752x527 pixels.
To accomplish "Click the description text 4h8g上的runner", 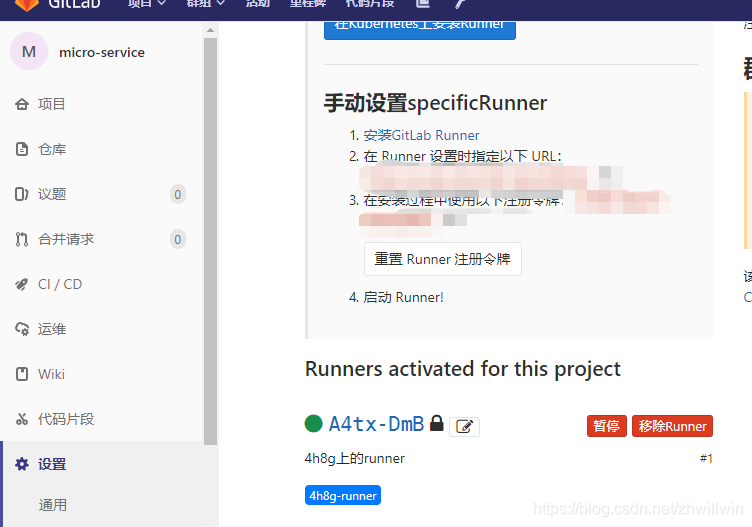I will tap(354, 458).
